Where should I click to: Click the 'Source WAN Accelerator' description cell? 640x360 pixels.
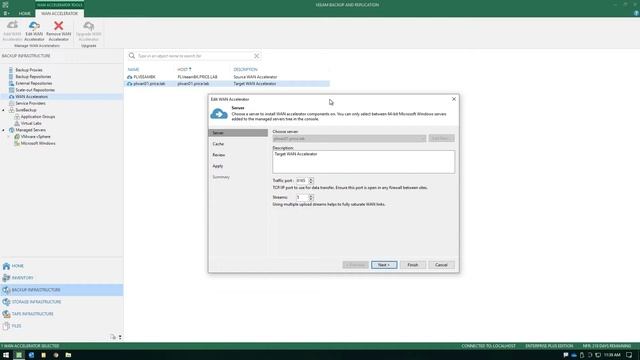[255, 77]
